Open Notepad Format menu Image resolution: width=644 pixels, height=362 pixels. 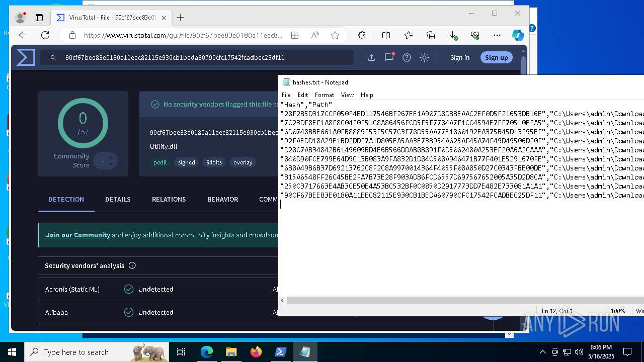[325, 95]
